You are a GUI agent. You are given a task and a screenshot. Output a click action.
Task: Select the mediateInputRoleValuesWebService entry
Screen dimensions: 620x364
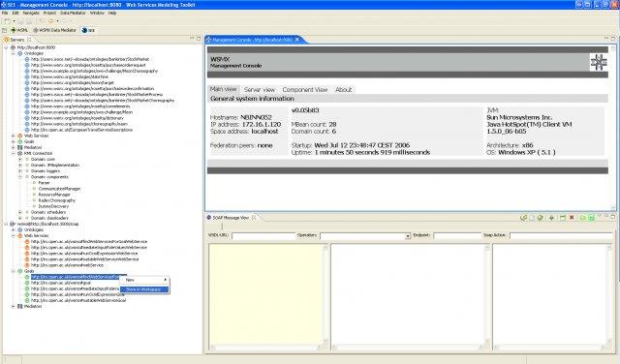click(88, 248)
